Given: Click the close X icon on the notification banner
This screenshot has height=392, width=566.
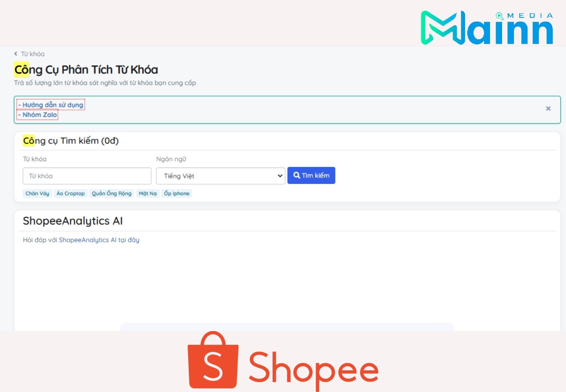Looking at the screenshot, I should click(548, 108).
